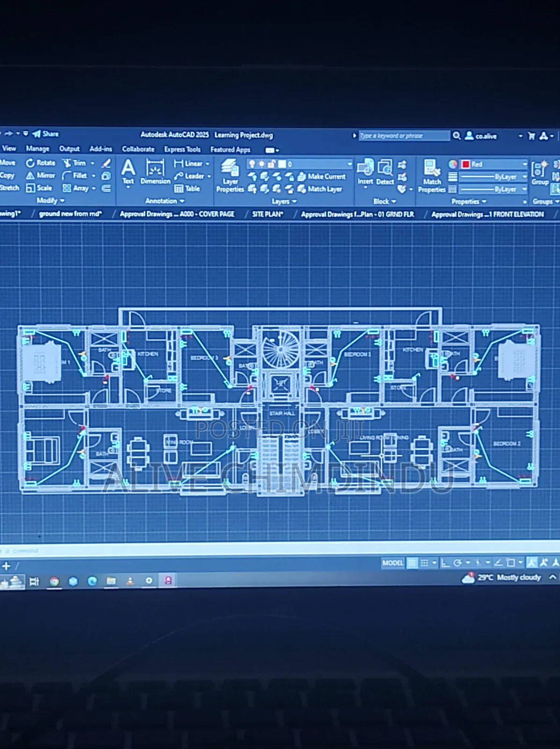Viewport: 560px width, 749px height.
Task: Toggle grid display in status bar
Action: tap(412, 563)
